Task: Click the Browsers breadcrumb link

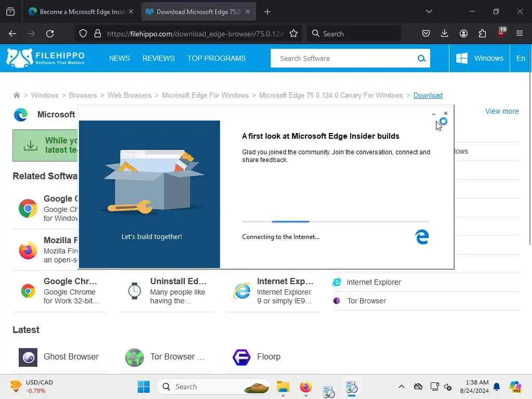Action: click(x=83, y=96)
